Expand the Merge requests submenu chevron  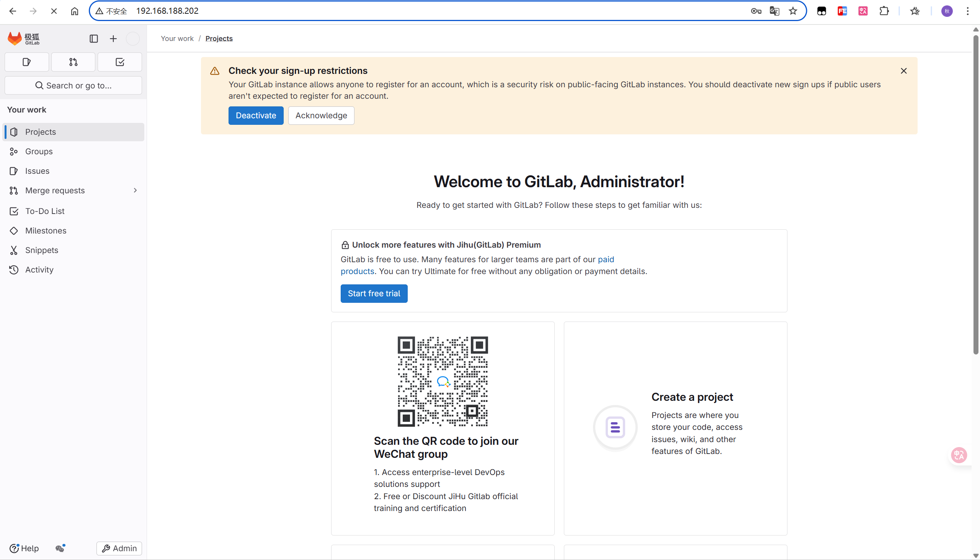(135, 190)
